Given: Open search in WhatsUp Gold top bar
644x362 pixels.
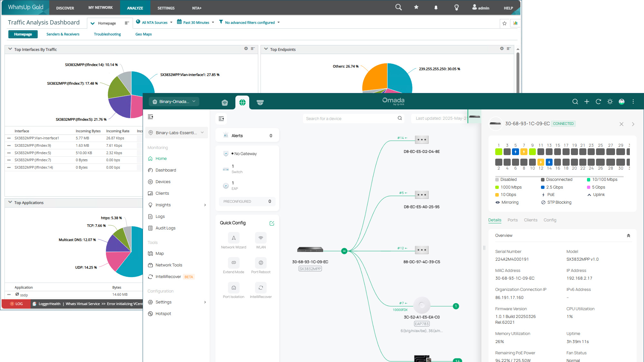Looking at the screenshot, I should click(x=398, y=7).
